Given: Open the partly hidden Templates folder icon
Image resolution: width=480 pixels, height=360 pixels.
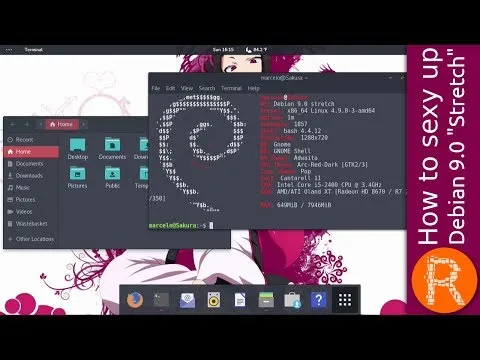Looking at the screenshot, I should (142, 178).
